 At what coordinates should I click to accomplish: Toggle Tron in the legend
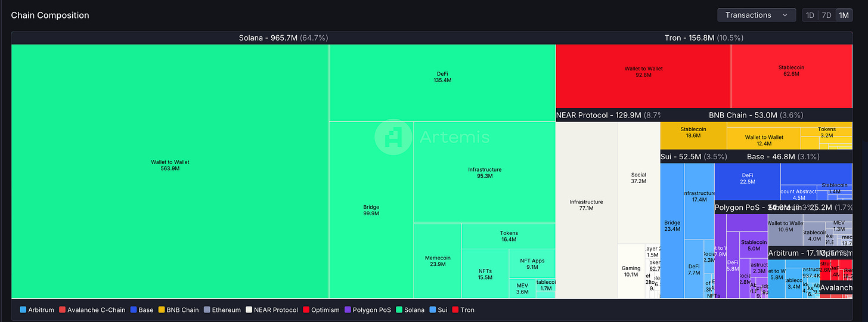coord(463,310)
